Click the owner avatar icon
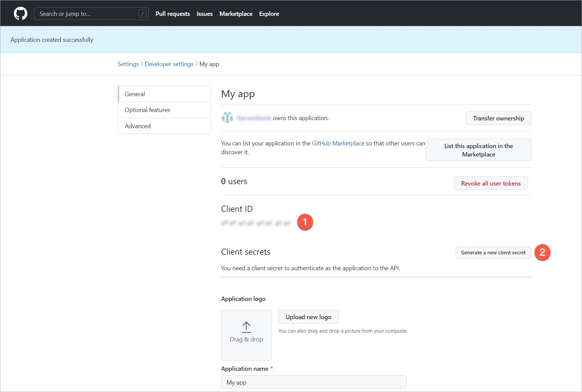The height and width of the screenshot is (392, 582). 227,118
